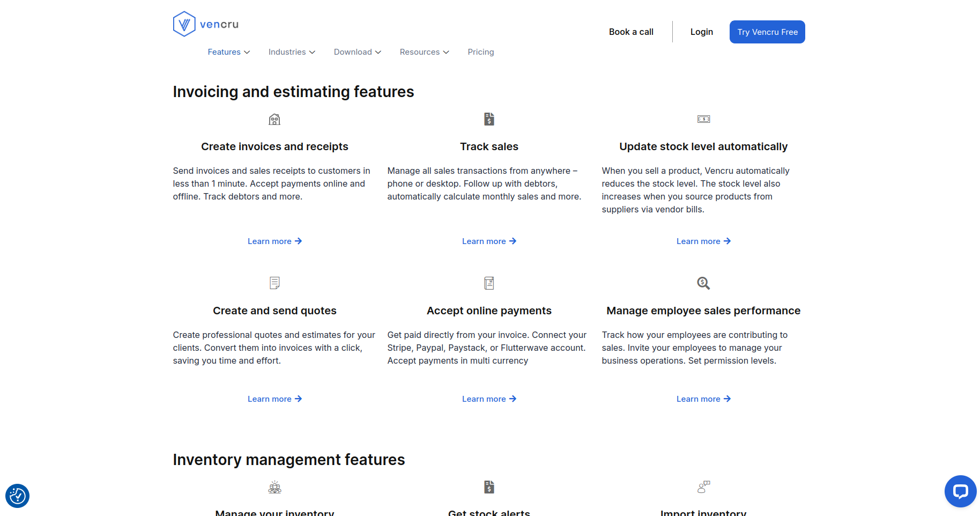The width and height of the screenshot is (980, 516).
Task: Click the Vencru logo
Action: [x=206, y=24]
